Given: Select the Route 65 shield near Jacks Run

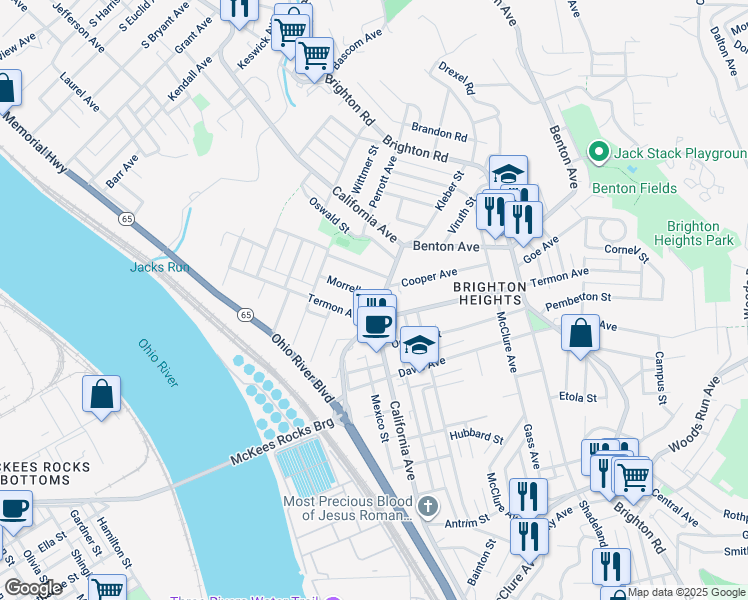Looking at the screenshot, I should tap(127, 219).
